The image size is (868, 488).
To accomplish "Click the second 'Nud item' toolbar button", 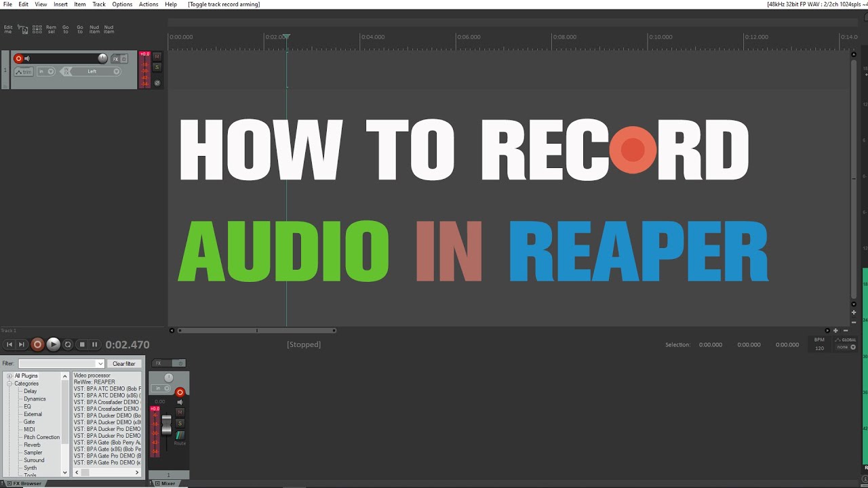I will point(108,29).
